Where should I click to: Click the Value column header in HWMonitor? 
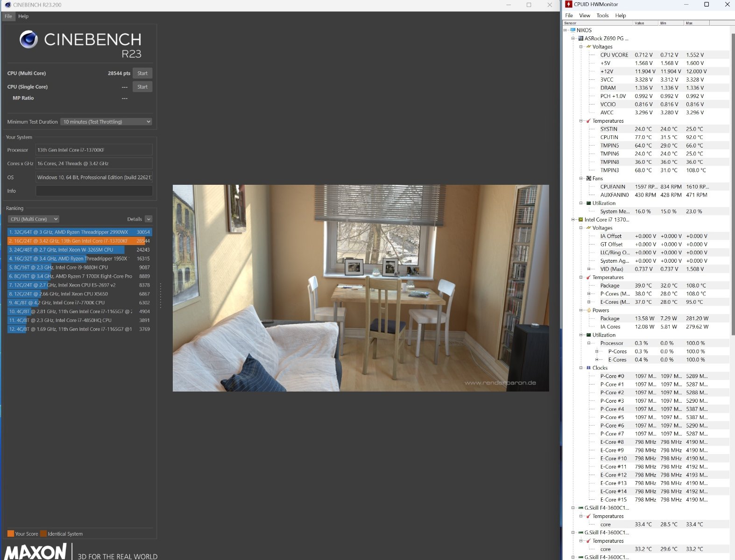pyautogui.click(x=645, y=23)
